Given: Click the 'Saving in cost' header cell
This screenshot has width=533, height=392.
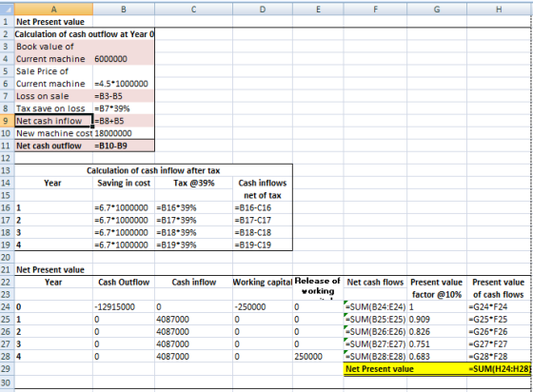Looking at the screenshot, I should coord(124,183).
